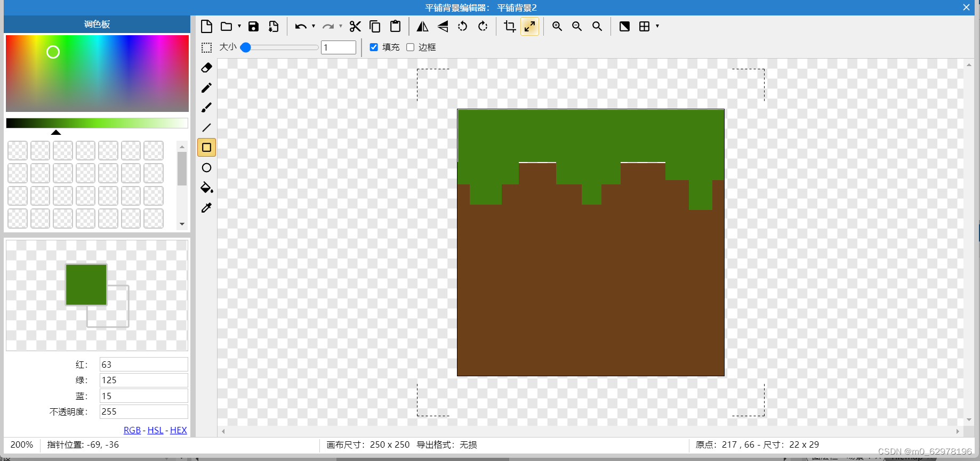The image size is (980, 461).
Task: Select the Eraser tool
Action: click(x=206, y=68)
